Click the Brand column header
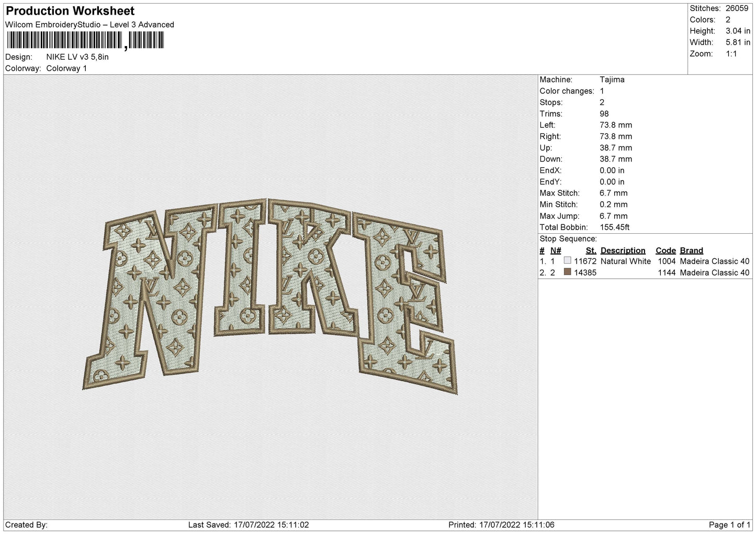Image resolution: width=756 pixels, height=534 pixels. (691, 251)
